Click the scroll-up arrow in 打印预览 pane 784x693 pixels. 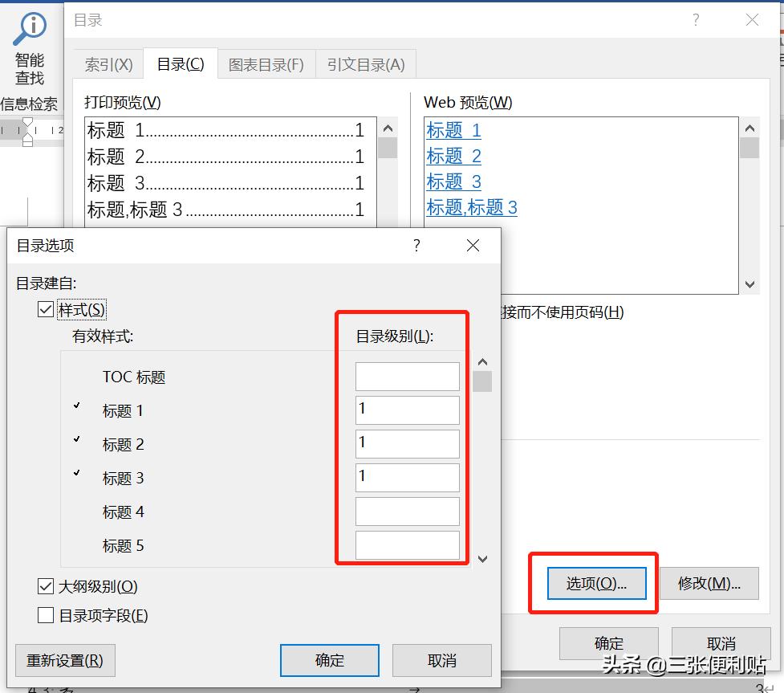coord(386,126)
